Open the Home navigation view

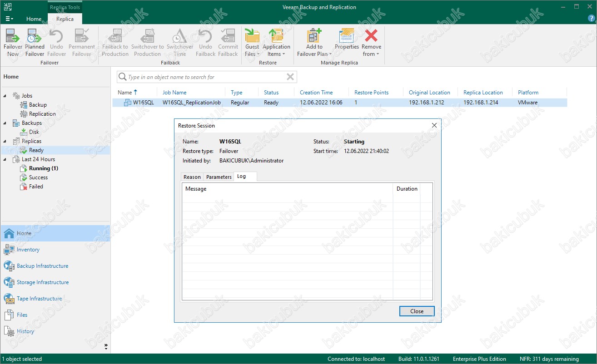click(x=55, y=233)
